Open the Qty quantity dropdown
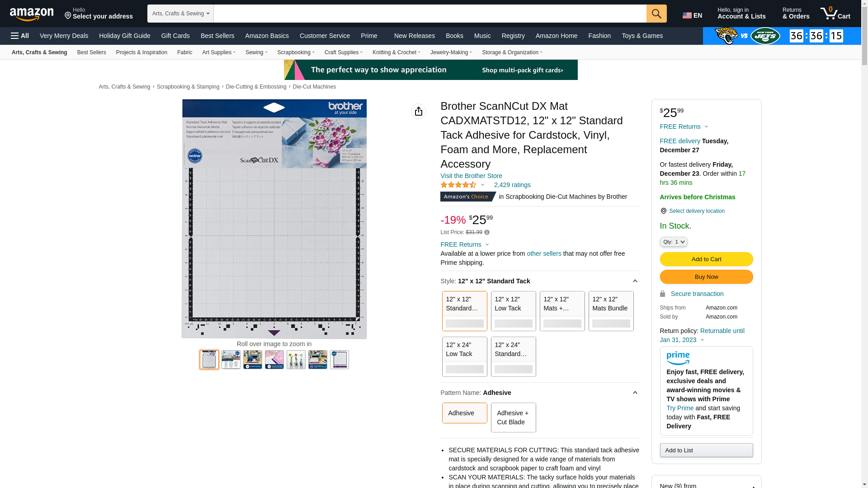Screen dimensions: 868x488 coord(673,242)
